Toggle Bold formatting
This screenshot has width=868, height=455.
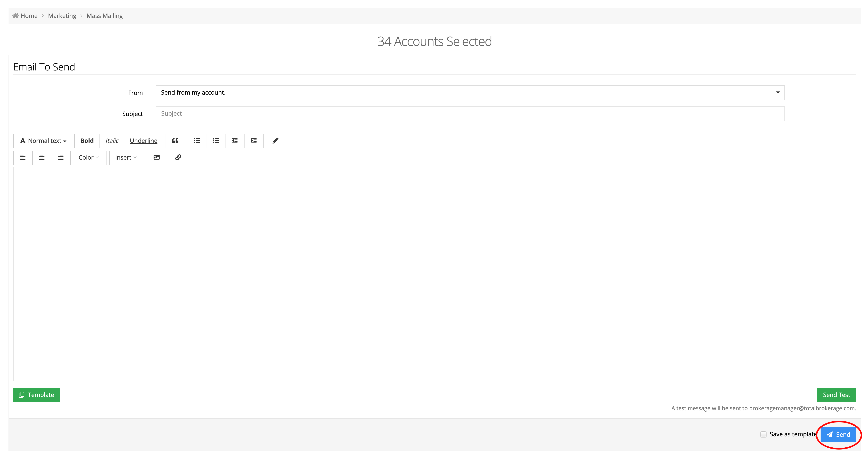pyautogui.click(x=87, y=141)
